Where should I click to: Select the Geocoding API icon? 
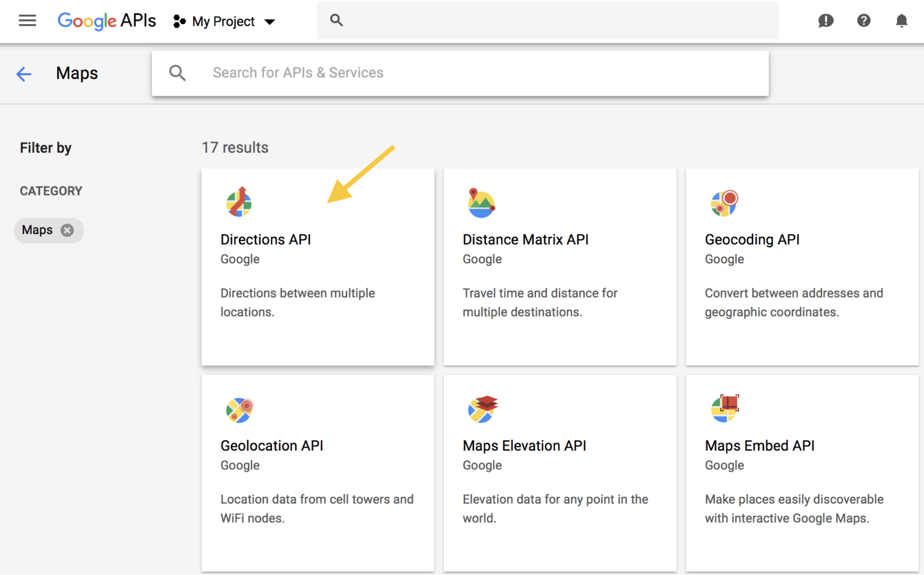[724, 203]
